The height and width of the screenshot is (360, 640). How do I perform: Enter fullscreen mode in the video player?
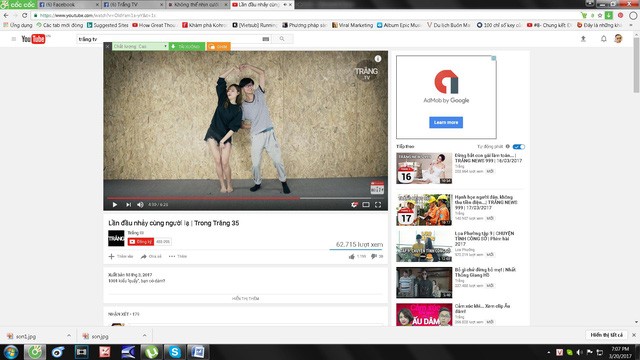point(378,204)
